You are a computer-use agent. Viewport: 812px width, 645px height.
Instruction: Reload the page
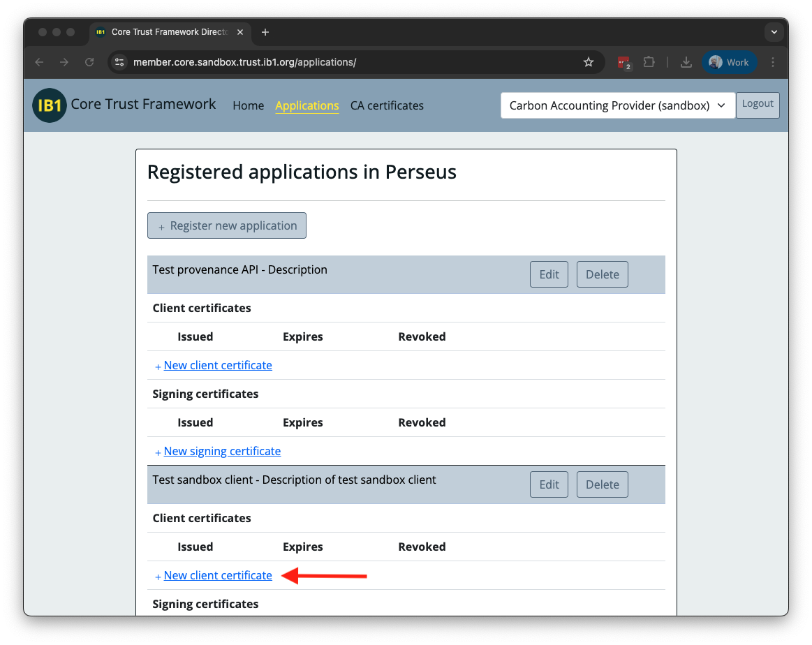point(89,62)
